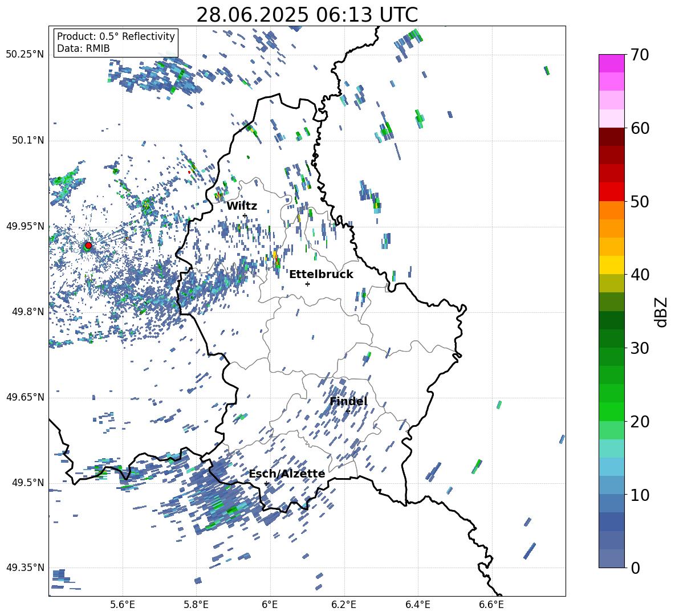Click the dBZ colorbar axis label

(x=662, y=312)
